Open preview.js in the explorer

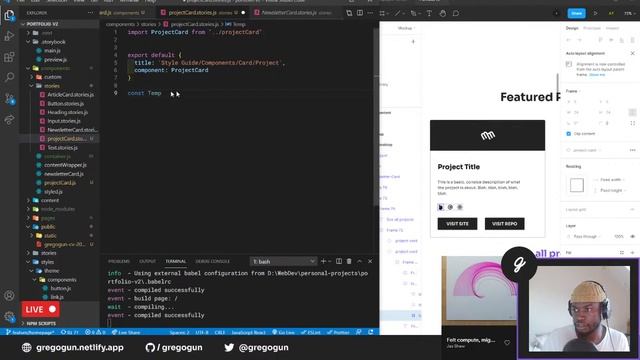(55, 60)
